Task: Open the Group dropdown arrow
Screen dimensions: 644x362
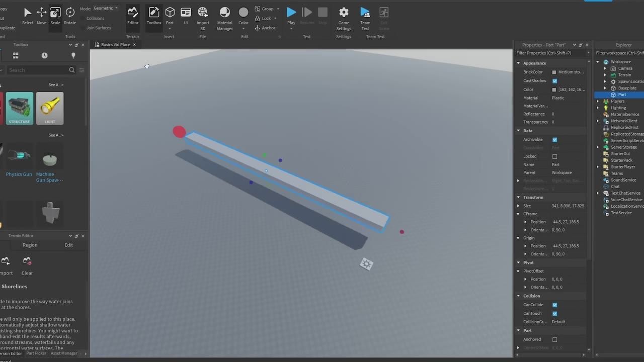Action: point(278,9)
